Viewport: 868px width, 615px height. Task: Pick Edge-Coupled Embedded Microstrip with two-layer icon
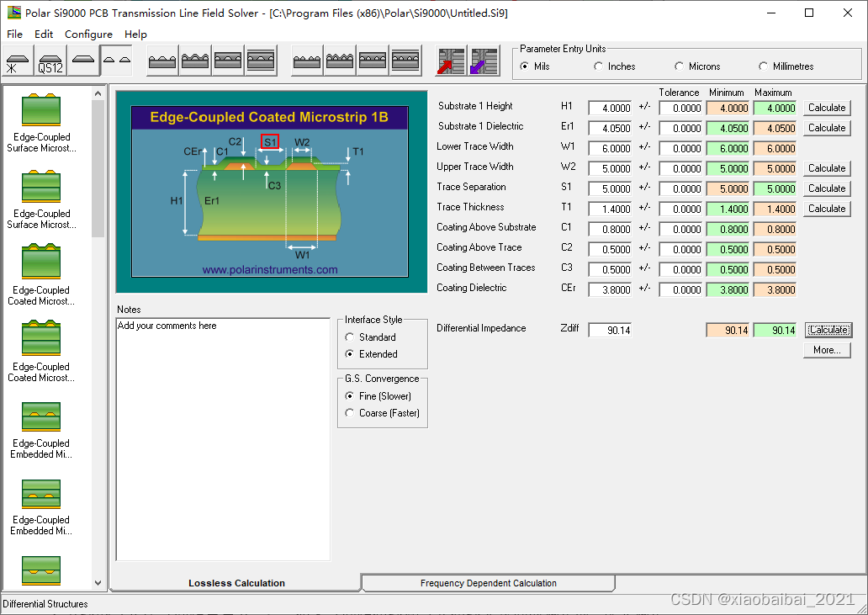(41, 430)
